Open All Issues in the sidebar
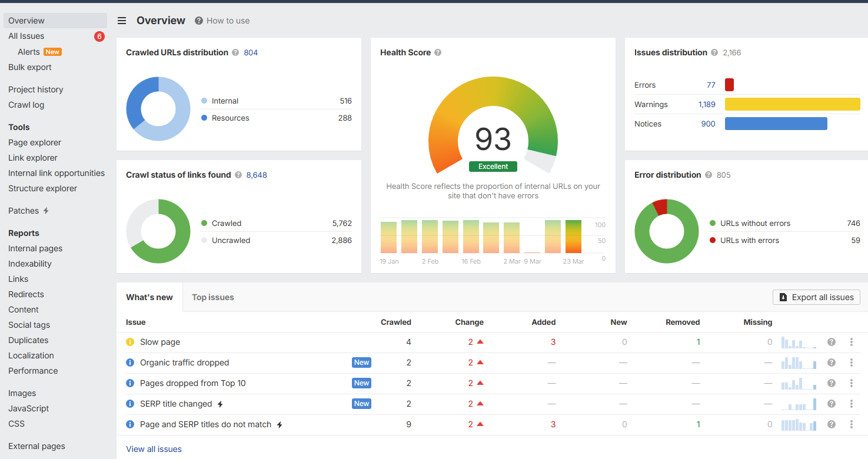Viewport: 868px width, 459px height. click(26, 36)
